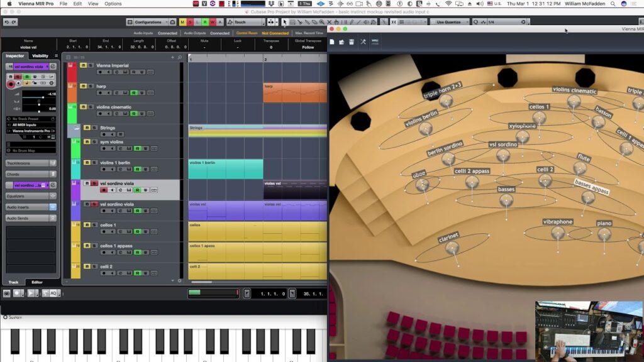Click the Open Project icon in Vienna MIR
The height and width of the screenshot is (362, 644).
(x=341, y=42)
